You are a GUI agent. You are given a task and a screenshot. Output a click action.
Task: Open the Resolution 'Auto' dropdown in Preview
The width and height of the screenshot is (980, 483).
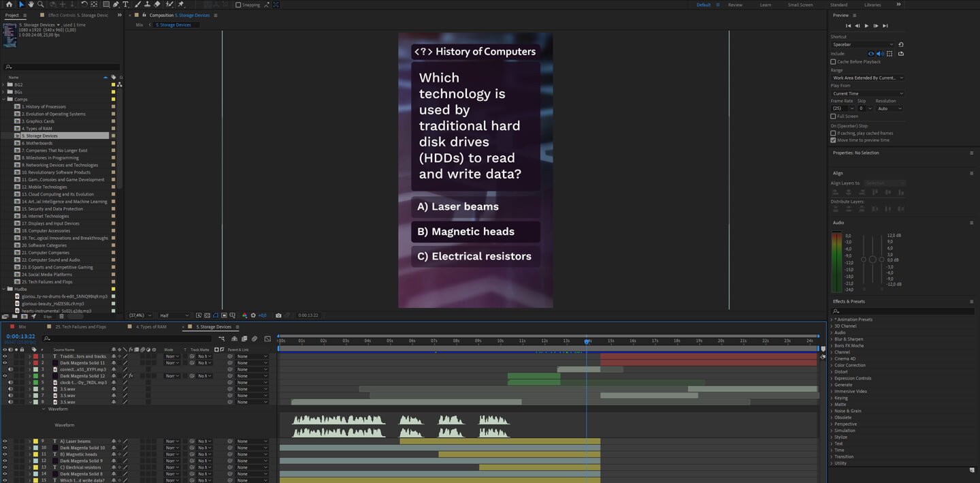[889, 108]
